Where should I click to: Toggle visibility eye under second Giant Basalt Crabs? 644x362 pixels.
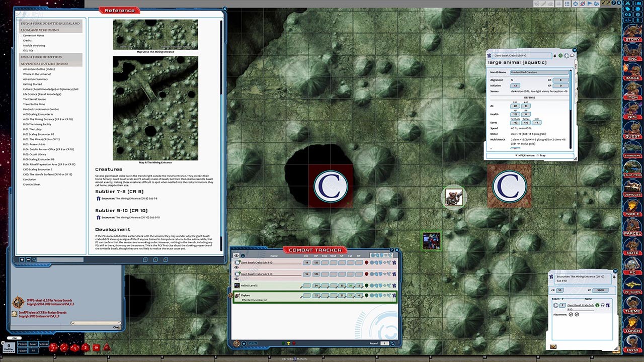[236, 279]
